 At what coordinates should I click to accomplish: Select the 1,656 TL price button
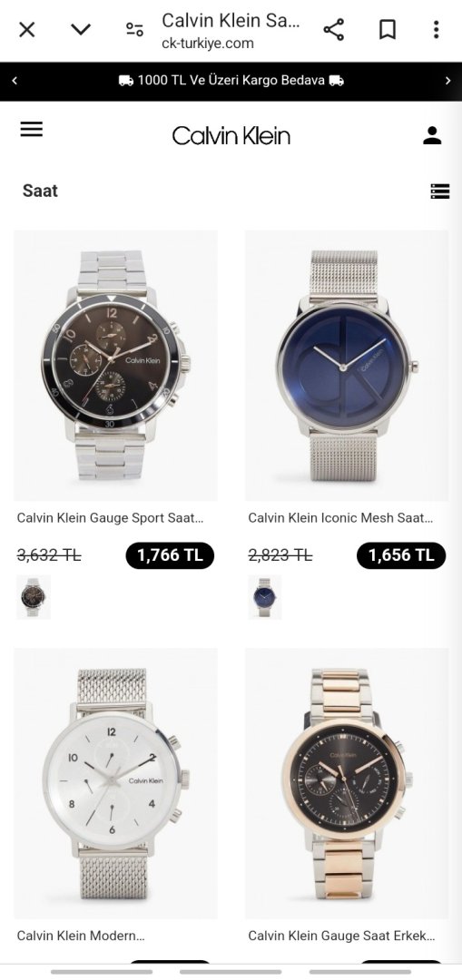401,555
